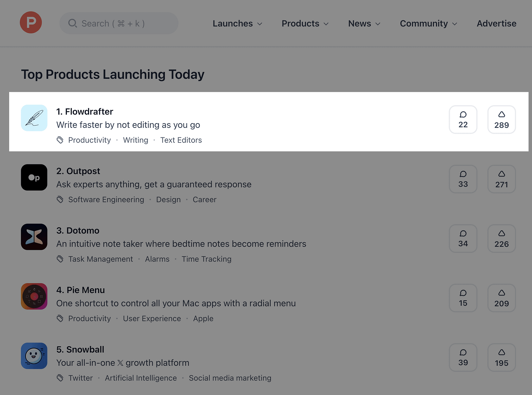Image resolution: width=532 pixels, height=395 pixels.
Task: View Snowball's 39 comments
Action: [463, 358]
